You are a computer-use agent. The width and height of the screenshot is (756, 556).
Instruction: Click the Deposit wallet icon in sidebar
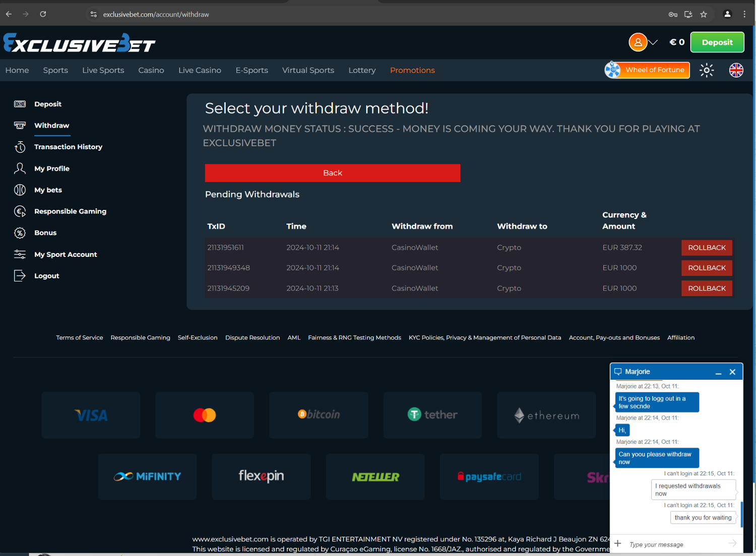coord(20,104)
